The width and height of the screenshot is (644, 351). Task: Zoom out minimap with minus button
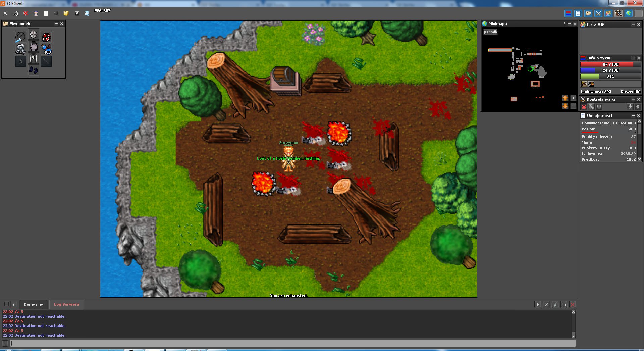coord(573,106)
